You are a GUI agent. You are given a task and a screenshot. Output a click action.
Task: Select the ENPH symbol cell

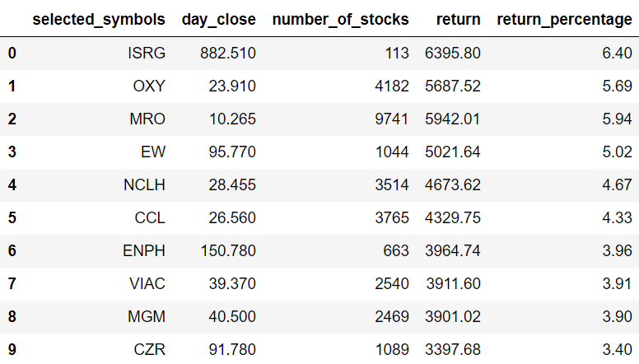(x=144, y=250)
